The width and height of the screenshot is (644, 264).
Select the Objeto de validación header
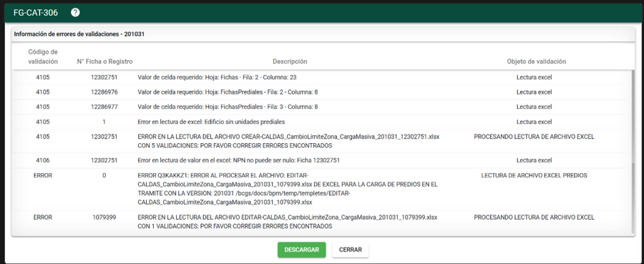click(537, 62)
